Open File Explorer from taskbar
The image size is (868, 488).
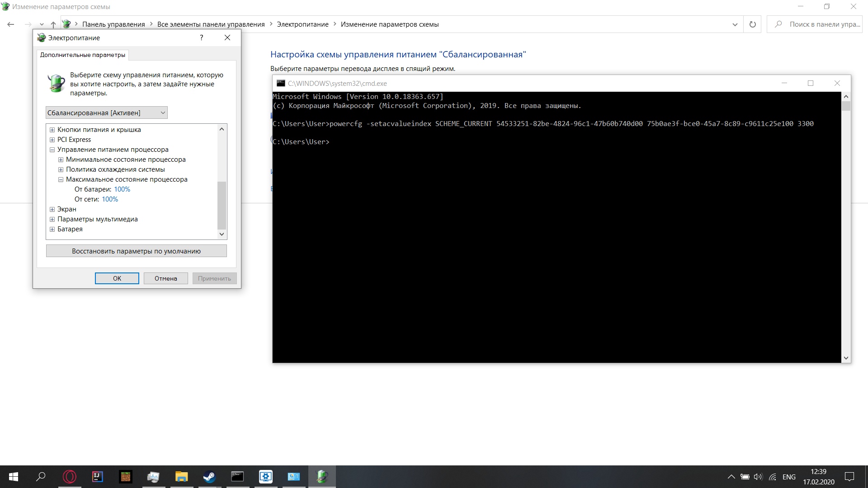click(181, 477)
